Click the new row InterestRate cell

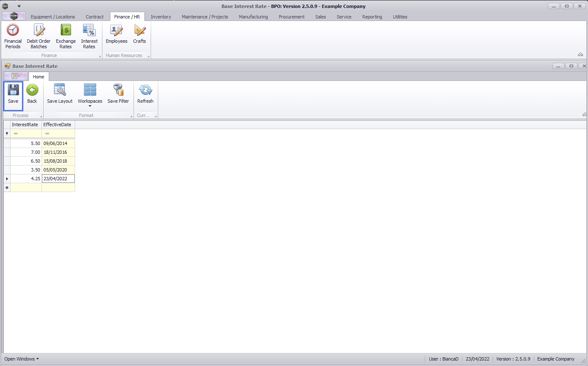click(x=26, y=187)
